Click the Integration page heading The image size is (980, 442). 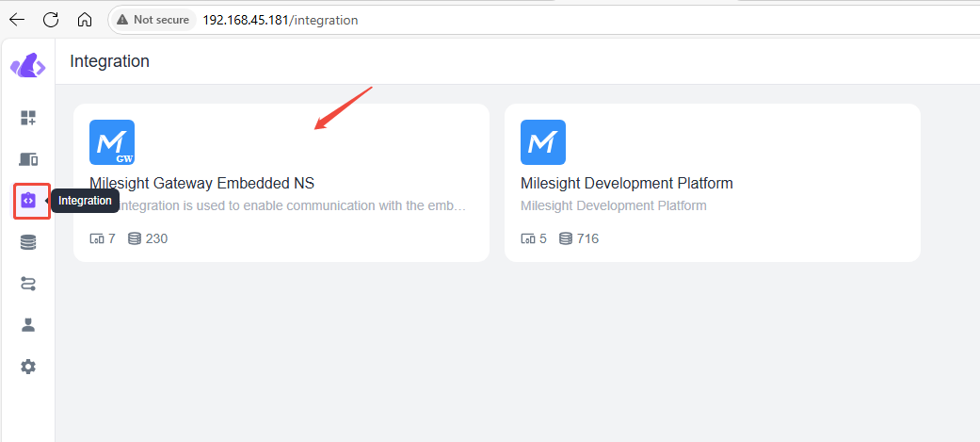coord(110,61)
